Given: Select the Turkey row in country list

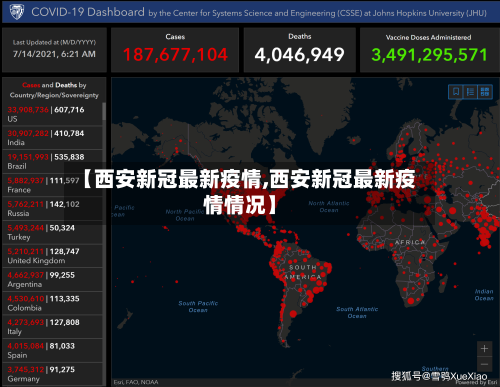Looking at the screenshot, I should (x=52, y=232).
